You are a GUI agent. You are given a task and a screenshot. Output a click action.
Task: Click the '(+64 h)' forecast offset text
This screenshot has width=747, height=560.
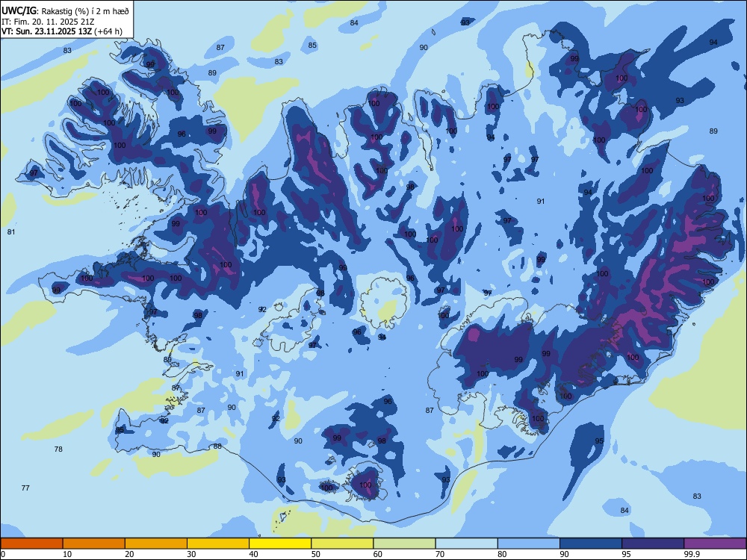[x=108, y=31]
